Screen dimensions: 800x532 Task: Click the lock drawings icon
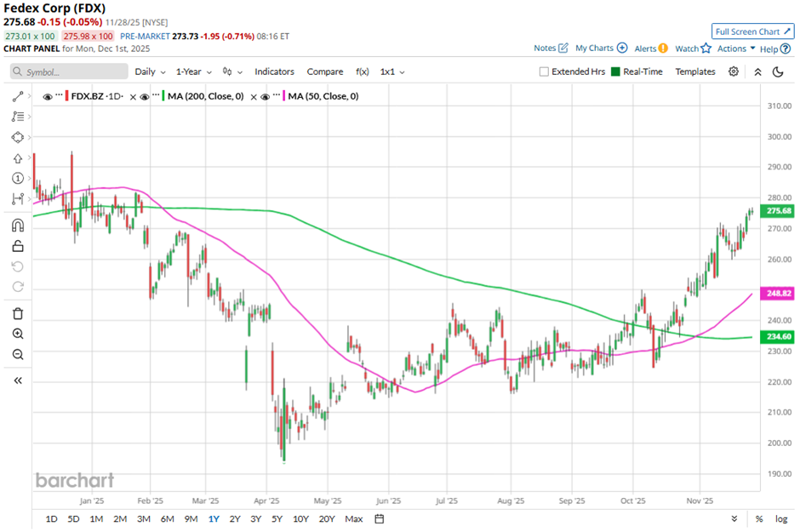tap(18, 247)
